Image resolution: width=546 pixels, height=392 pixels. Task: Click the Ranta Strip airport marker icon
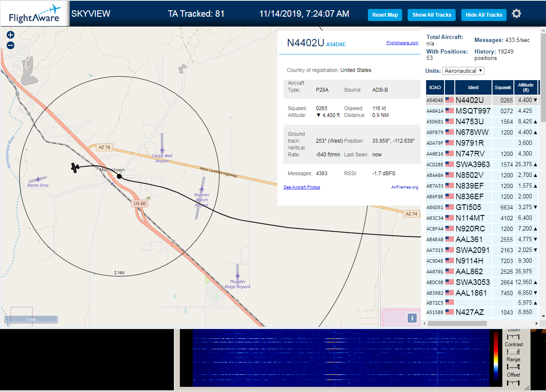(x=38, y=179)
